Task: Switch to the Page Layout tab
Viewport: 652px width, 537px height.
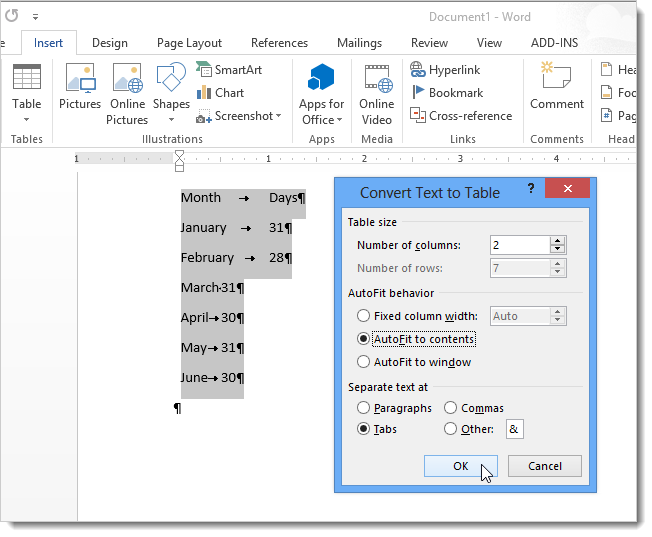Action: point(189,43)
